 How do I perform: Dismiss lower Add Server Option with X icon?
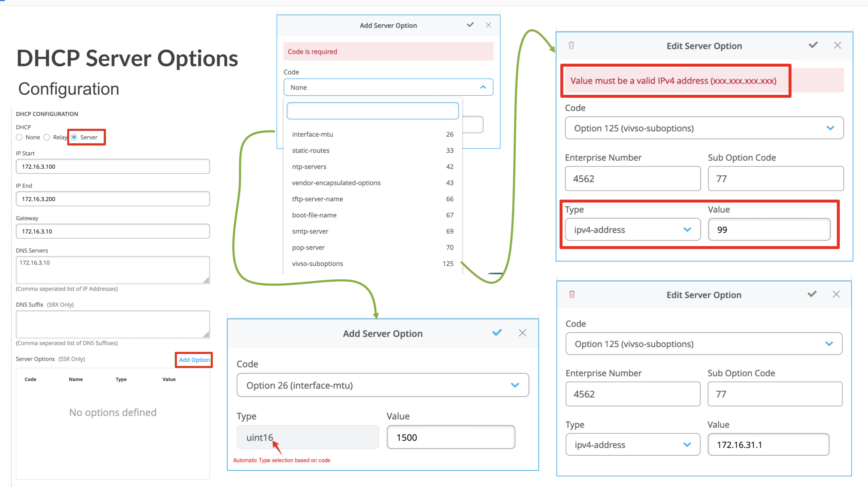(522, 333)
